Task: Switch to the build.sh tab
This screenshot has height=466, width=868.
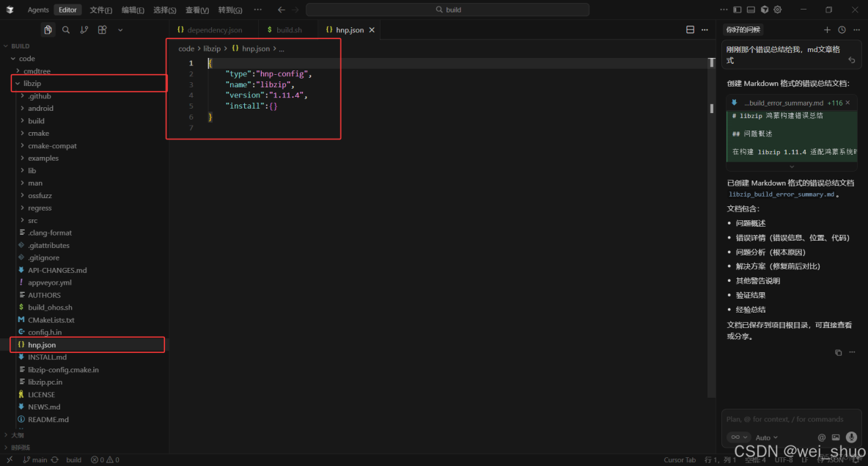Action: click(287, 30)
